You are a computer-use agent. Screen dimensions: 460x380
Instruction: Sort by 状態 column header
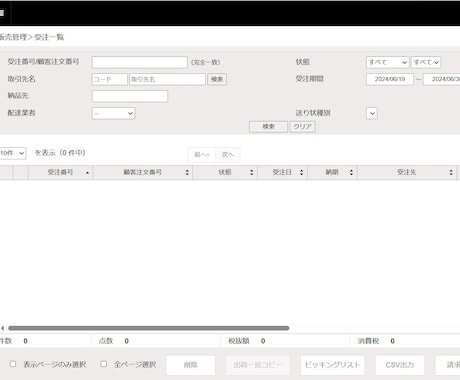[225, 172]
